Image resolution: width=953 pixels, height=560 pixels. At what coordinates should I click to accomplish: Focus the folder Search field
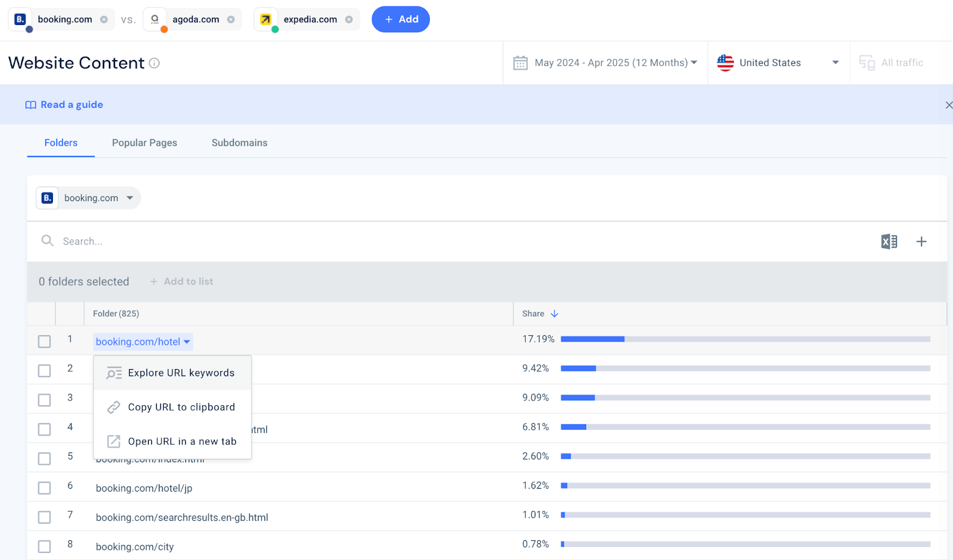(453, 242)
